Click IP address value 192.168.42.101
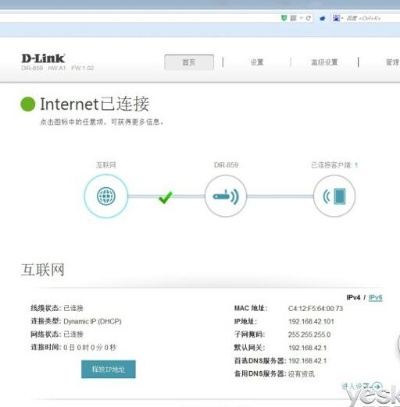Screen dimensions: 400x407 pyautogui.click(x=311, y=321)
